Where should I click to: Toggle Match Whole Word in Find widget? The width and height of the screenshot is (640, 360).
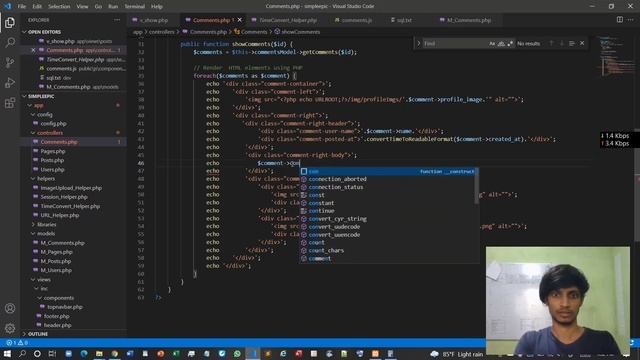point(501,43)
